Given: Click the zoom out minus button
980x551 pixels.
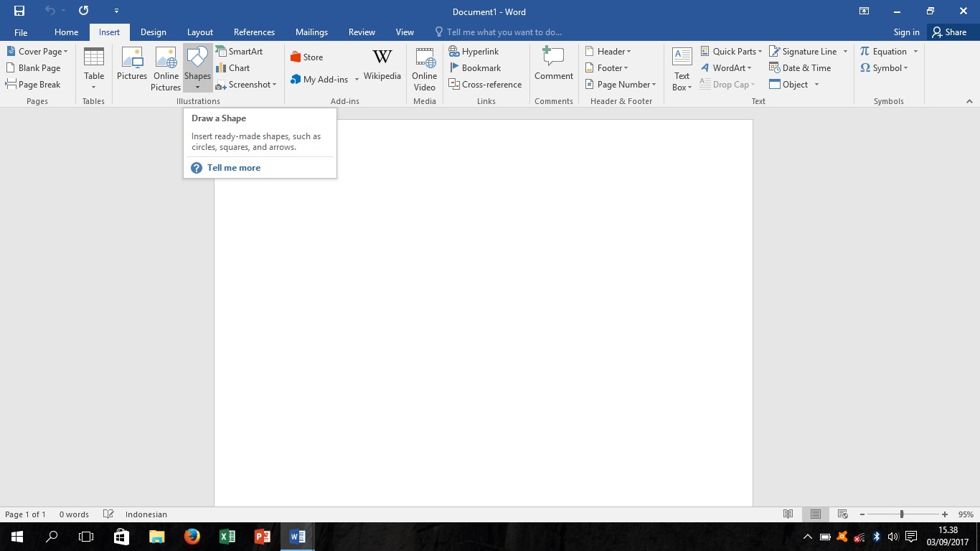Looking at the screenshot, I should (862, 514).
